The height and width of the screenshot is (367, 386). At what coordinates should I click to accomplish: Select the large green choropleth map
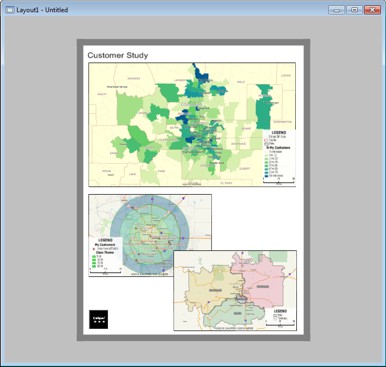pos(192,124)
